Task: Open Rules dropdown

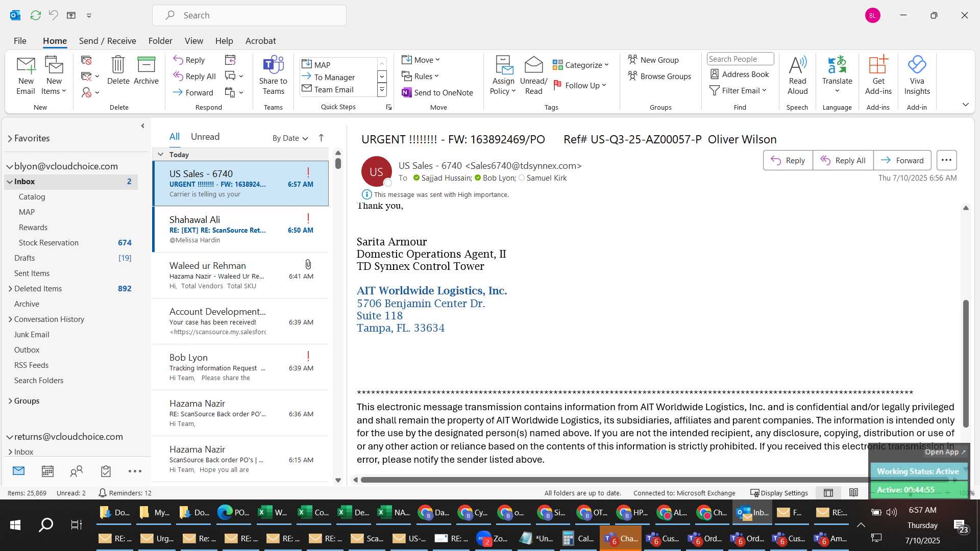Action: (420, 76)
